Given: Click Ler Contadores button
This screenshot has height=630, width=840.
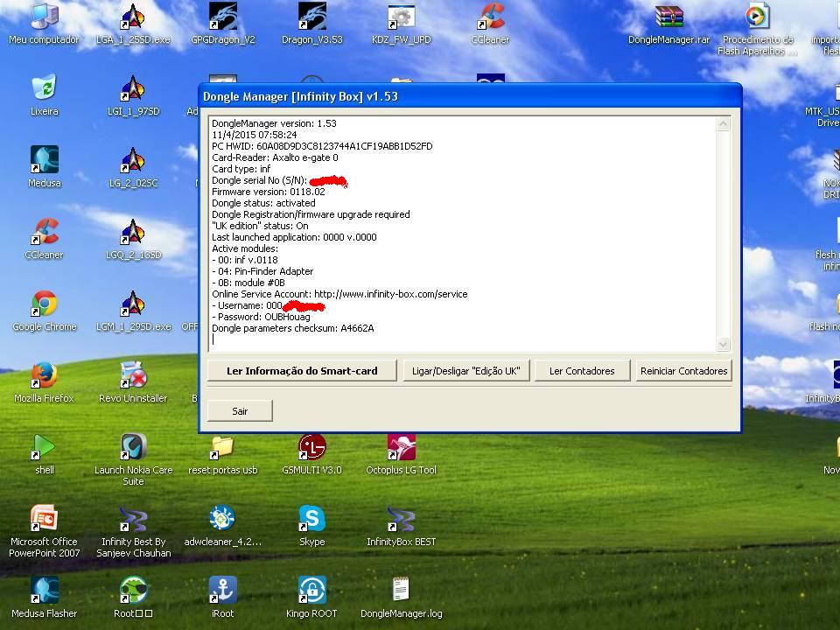Looking at the screenshot, I should [583, 371].
